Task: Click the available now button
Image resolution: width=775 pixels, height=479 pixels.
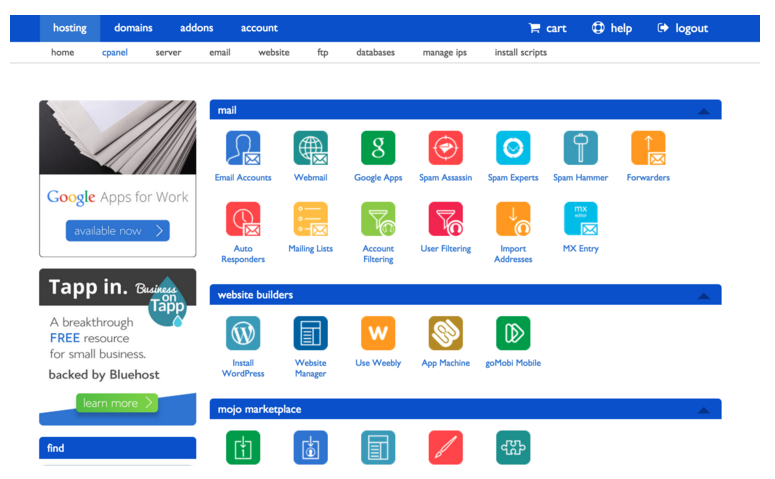Action: 118,231
